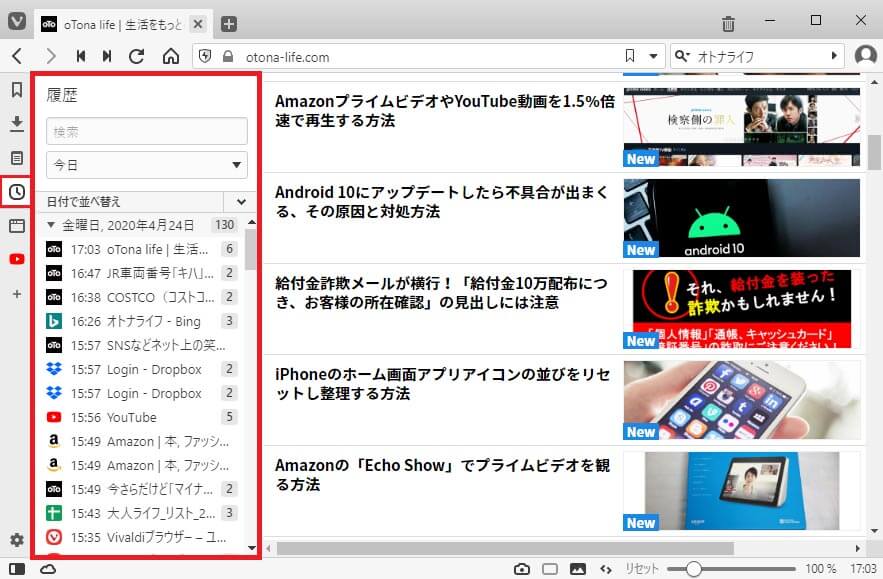Open 15:43 大人ライフ_リスト history entry

click(141, 513)
